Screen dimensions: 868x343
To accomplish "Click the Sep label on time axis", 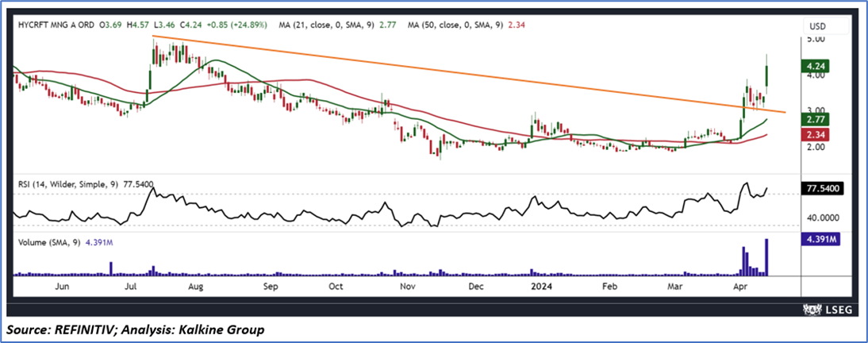I will click(270, 287).
